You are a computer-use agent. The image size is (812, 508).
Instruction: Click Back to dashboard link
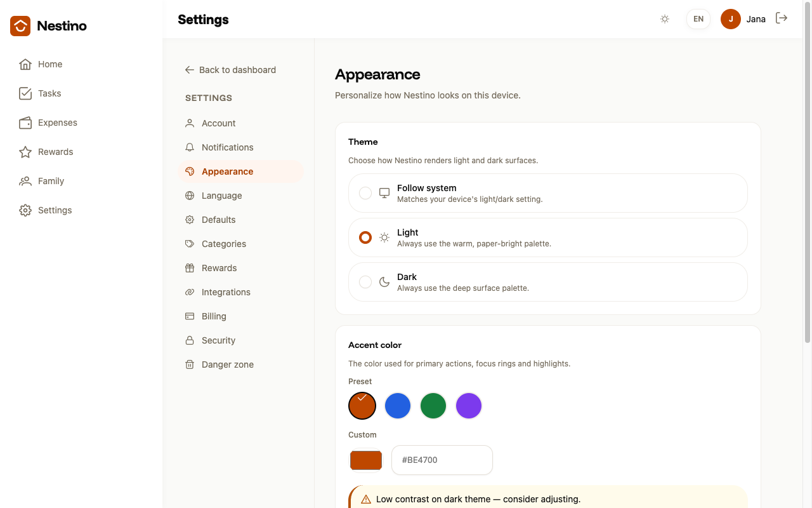[230, 70]
